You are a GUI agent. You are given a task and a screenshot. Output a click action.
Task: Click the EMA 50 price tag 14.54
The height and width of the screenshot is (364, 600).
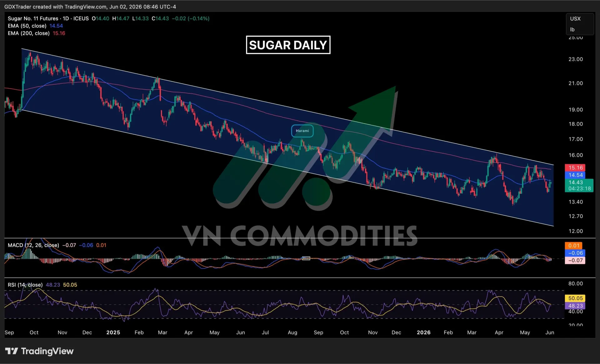[575, 175]
